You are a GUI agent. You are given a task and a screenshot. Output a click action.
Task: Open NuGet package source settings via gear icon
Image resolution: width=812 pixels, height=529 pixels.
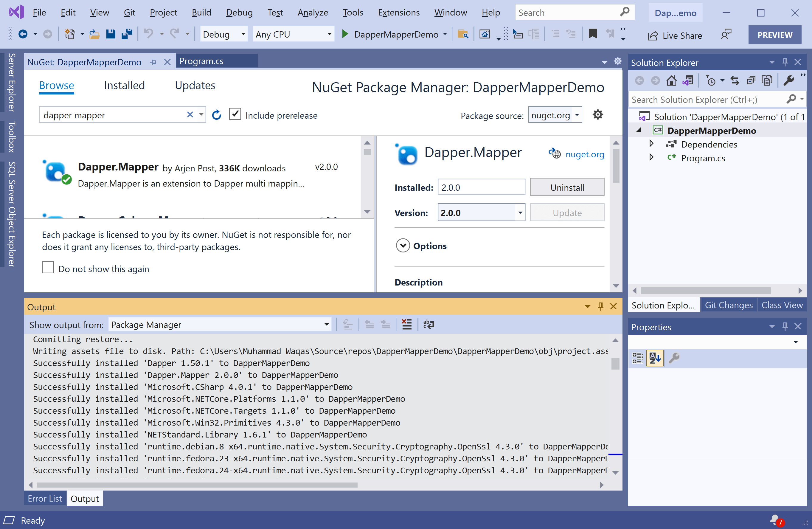pyautogui.click(x=598, y=114)
